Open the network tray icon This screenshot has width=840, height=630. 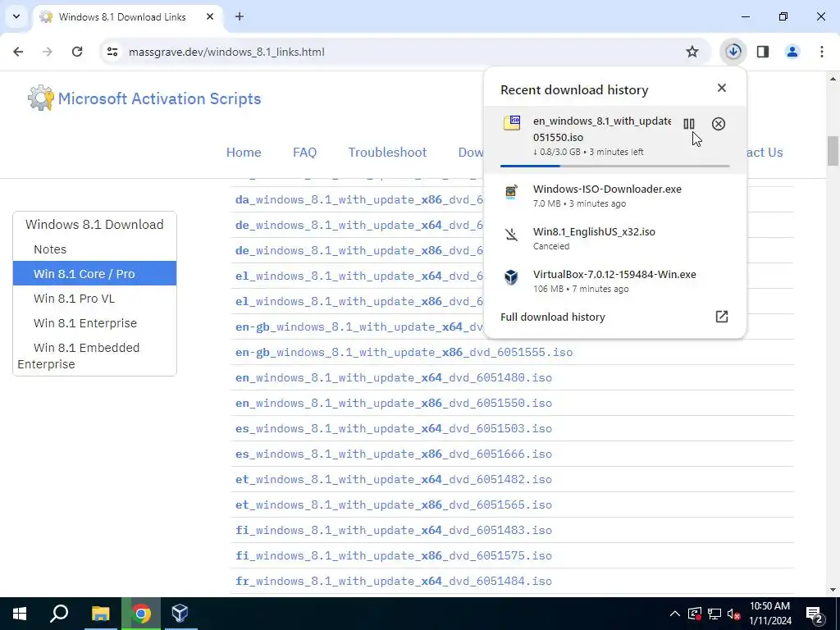(714, 614)
